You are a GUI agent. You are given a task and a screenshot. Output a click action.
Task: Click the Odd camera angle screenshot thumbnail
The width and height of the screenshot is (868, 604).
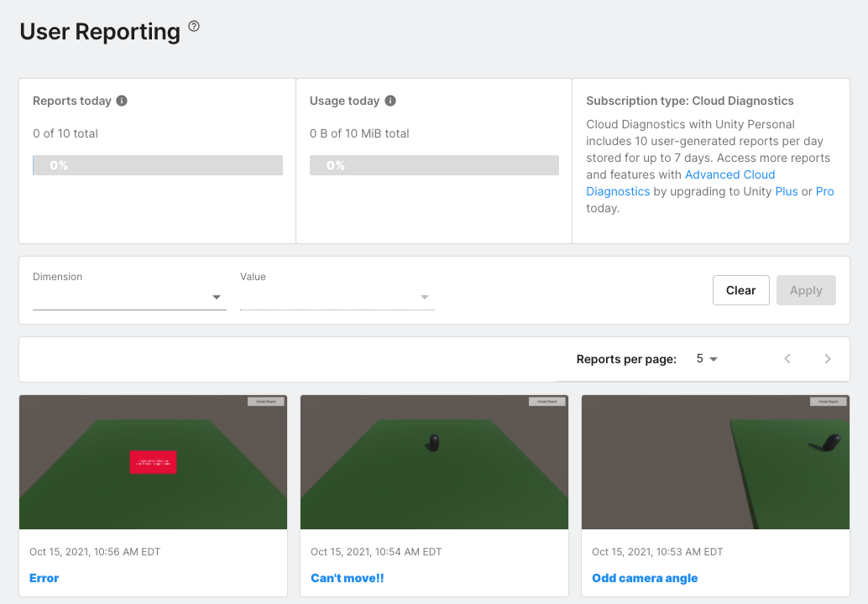click(715, 462)
